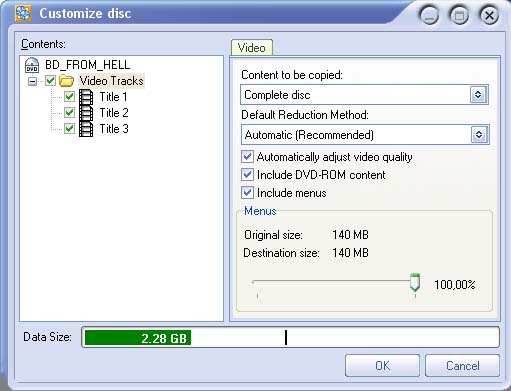The width and height of the screenshot is (511, 391).
Task: Toggle Include DVD-ROM content checkbox
Action: click(x=247, y=175)
